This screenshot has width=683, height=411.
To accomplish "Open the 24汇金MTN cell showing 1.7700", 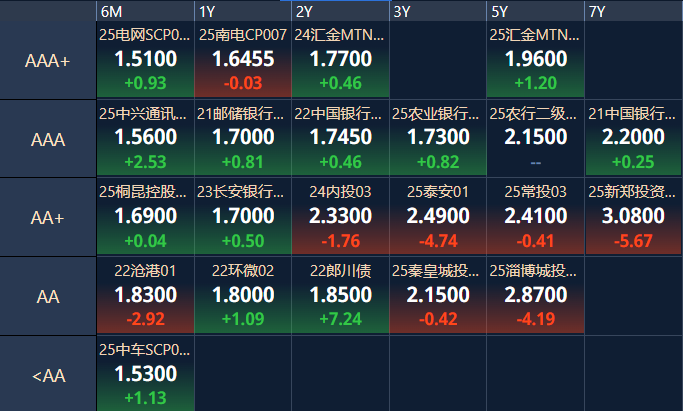I will tap(341, 60).
